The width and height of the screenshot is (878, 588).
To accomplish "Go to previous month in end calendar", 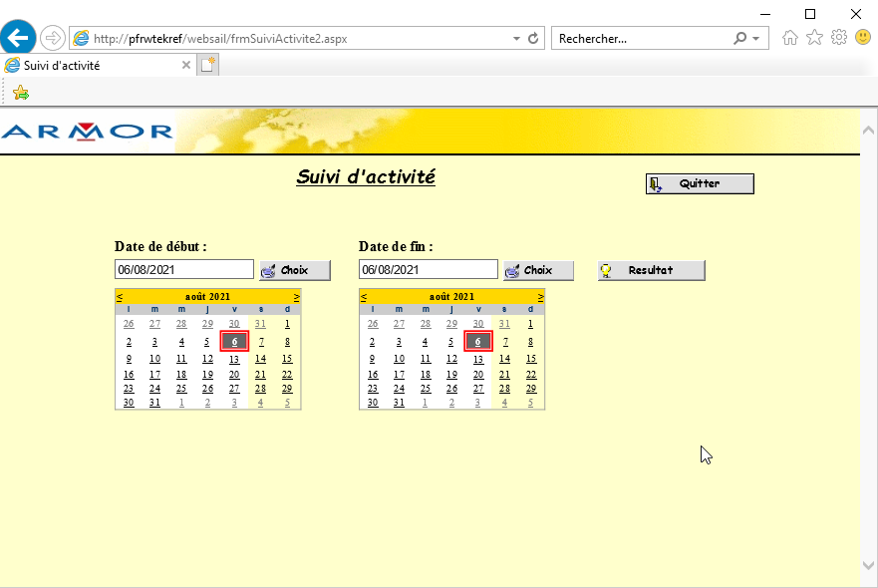I will [x=364, y=297].
